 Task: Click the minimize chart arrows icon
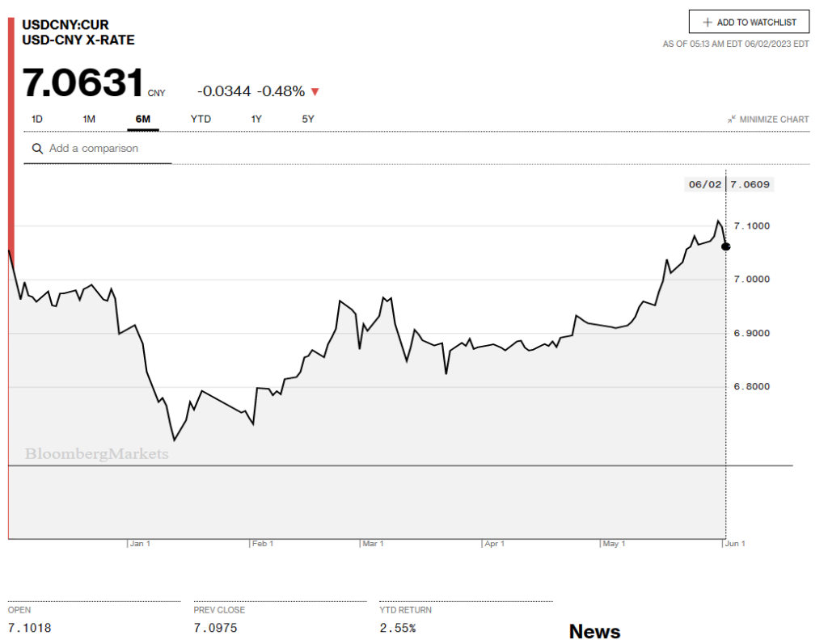click(731, 120)
